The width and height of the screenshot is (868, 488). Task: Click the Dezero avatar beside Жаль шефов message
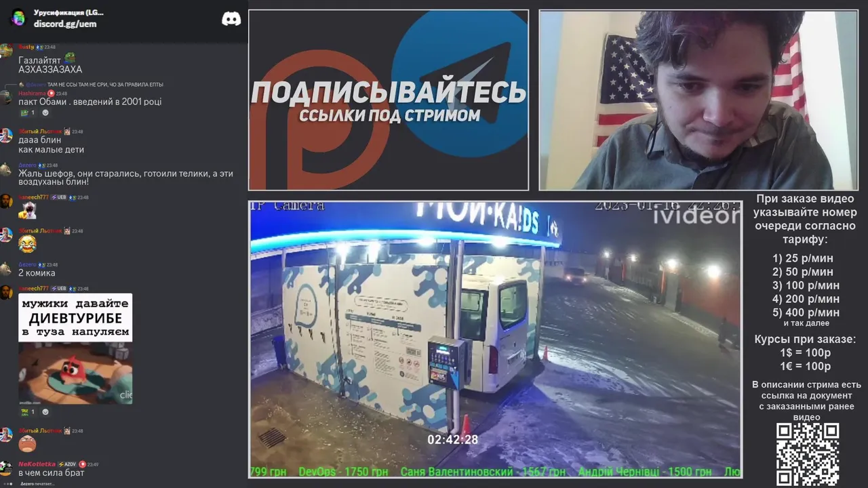coord(5,169)
